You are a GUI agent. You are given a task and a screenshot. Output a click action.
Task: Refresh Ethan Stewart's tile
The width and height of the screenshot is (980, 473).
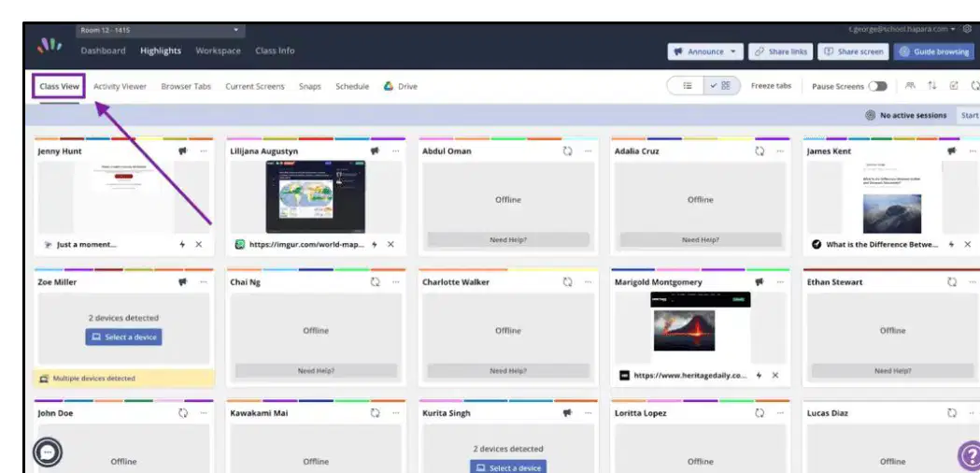click(x=951, y=282)
